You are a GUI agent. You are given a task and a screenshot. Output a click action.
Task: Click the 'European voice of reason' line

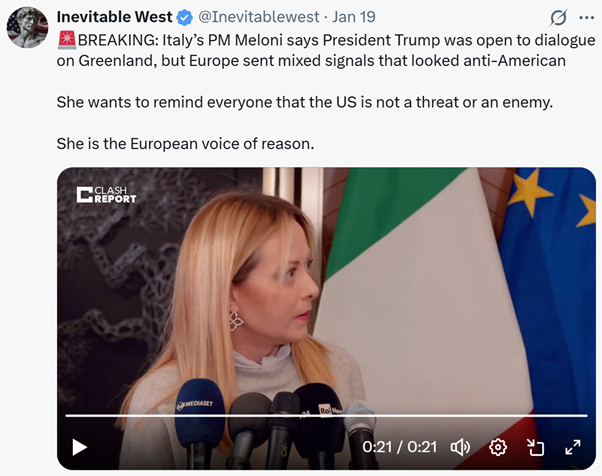185,144
